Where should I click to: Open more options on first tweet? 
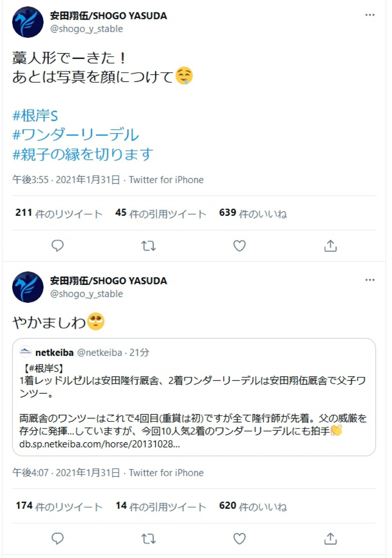click(x=370, y=15)
